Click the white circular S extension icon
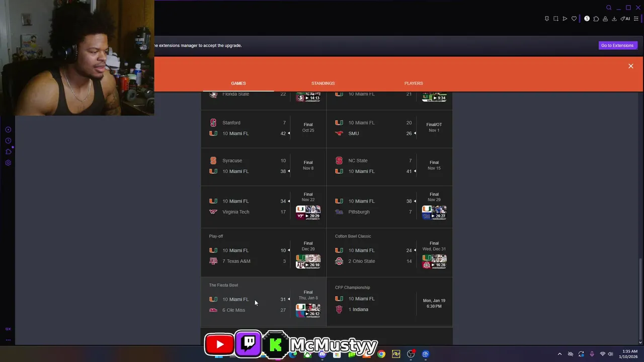This screenshot has height=362, width=644. pyautogui.click(x=587, y=19)
